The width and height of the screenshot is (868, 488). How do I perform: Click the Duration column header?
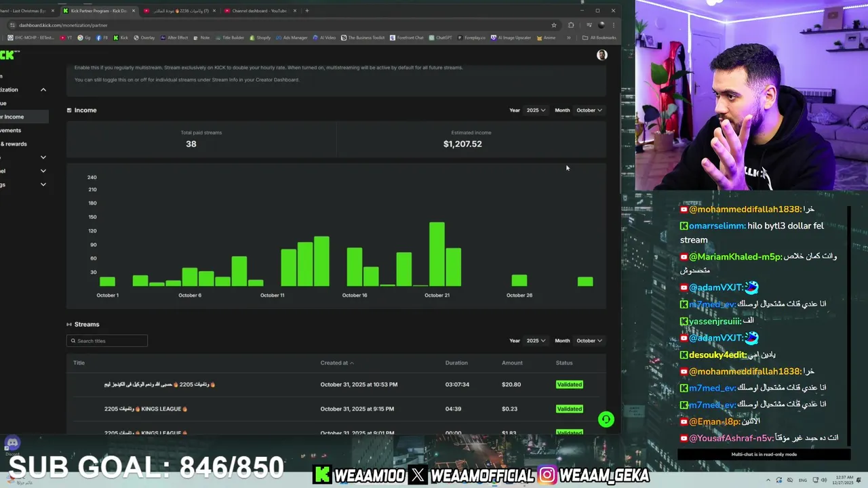(x=456, y=363)
